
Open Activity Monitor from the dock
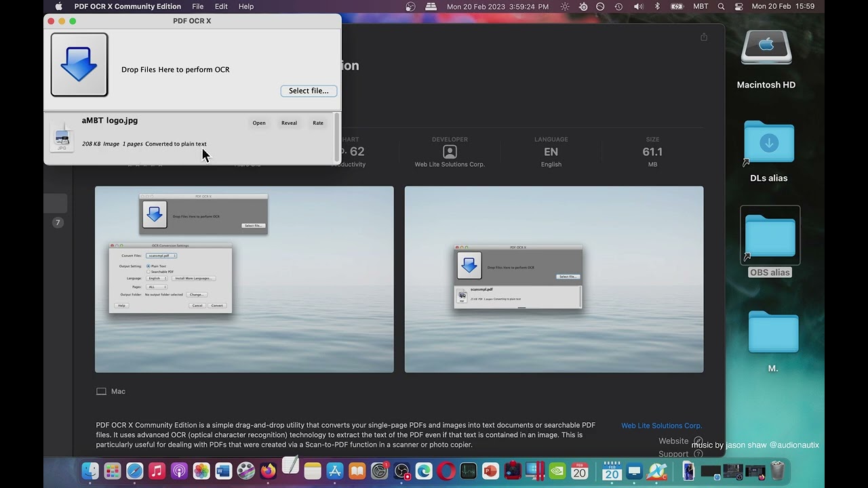(469, 470)
